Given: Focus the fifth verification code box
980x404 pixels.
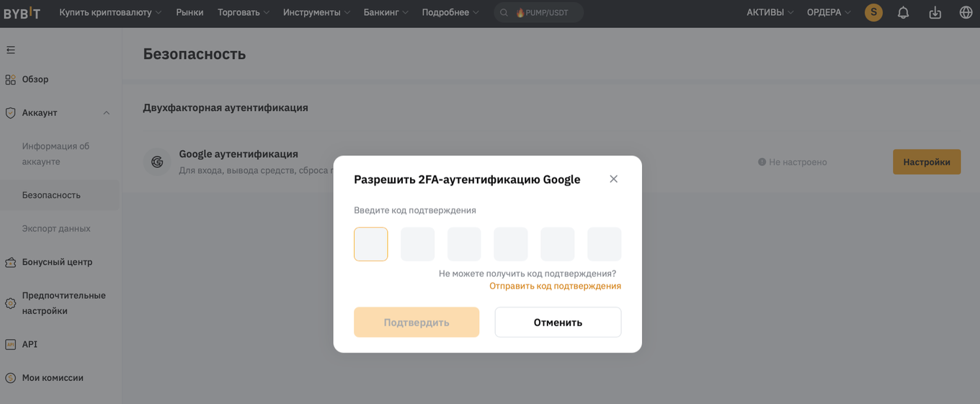Looking at the screenshot, I should click(558, 244).
